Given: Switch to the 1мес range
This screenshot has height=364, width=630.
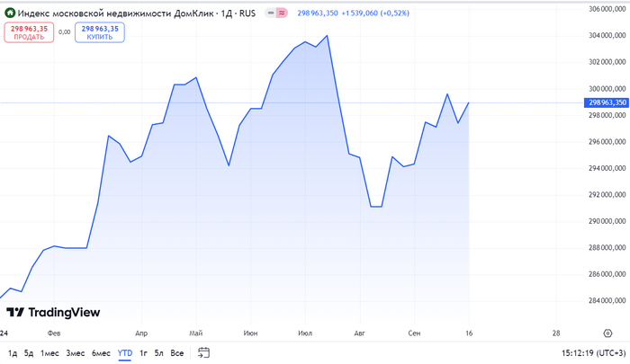Looking at the screenshot, I should pyautogui.click(x=49, y=353).
